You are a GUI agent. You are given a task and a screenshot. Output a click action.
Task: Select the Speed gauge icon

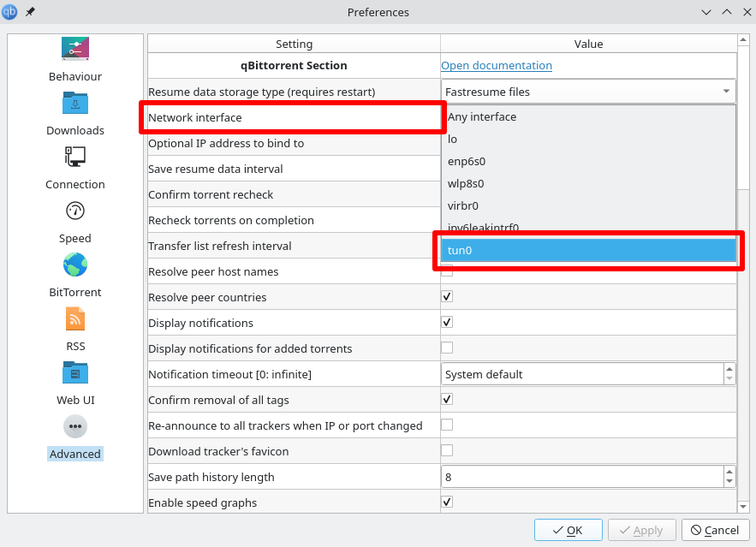75,211
